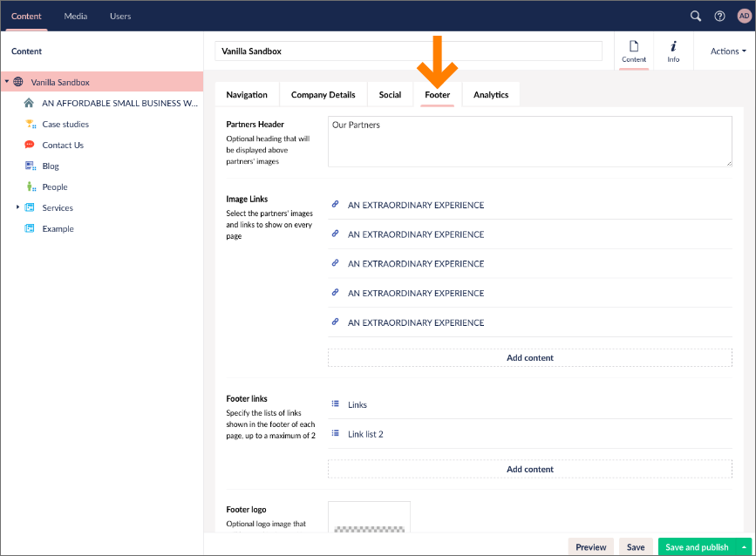Add content under Footer links
The width and height of the screenshot is (756, 556).
coord(530,469)
